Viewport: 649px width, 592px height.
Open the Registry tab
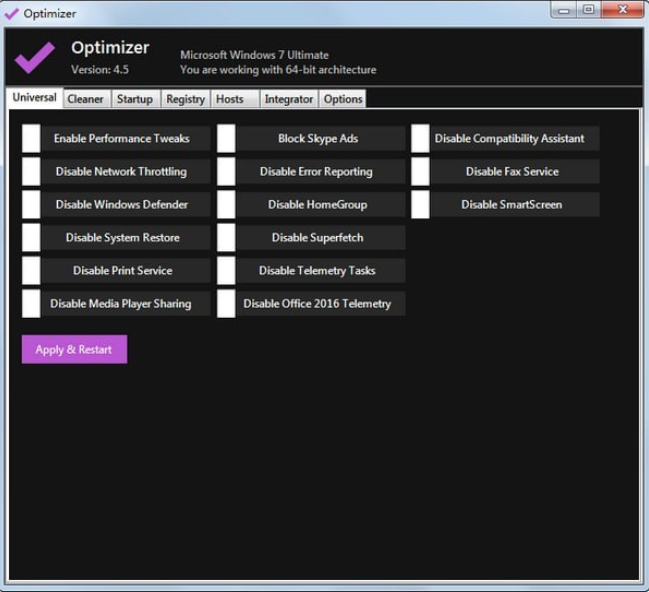coord(185,99)
